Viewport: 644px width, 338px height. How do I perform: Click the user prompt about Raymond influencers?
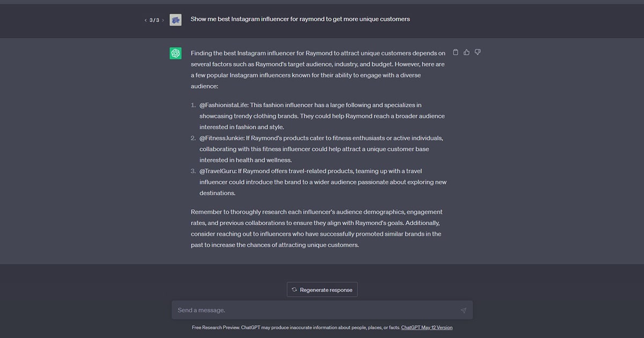pyautogui.click(x=300, y=19)
